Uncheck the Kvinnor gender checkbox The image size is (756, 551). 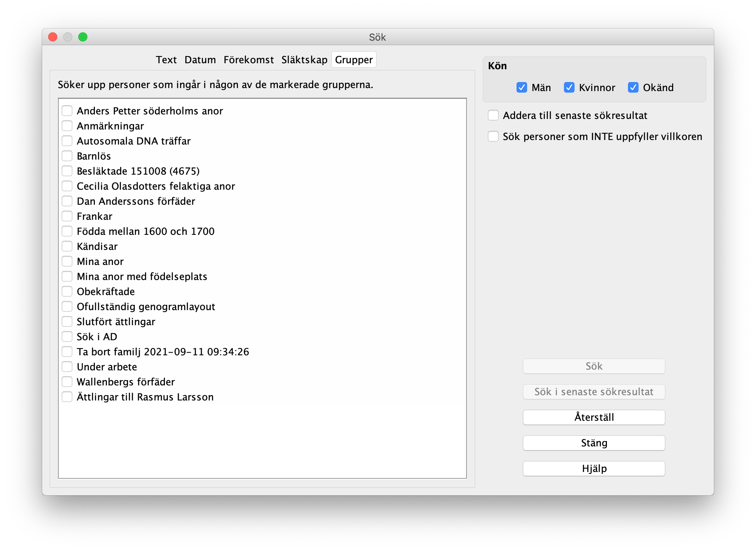569,87
